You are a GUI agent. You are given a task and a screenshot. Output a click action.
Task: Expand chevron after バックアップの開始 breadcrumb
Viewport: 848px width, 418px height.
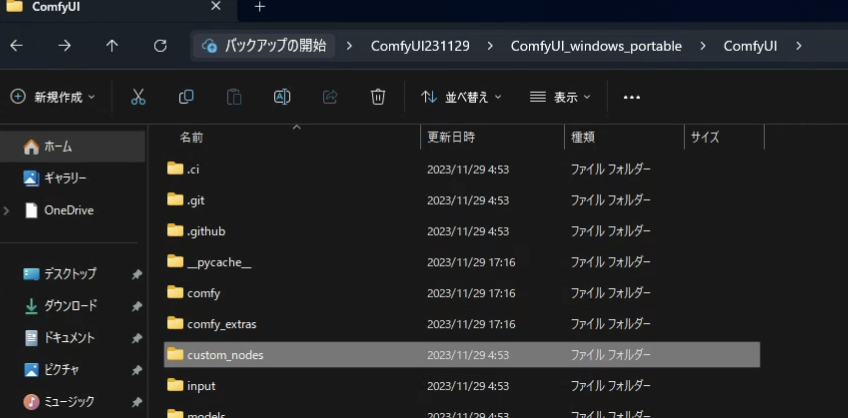[x=349, y=46]
